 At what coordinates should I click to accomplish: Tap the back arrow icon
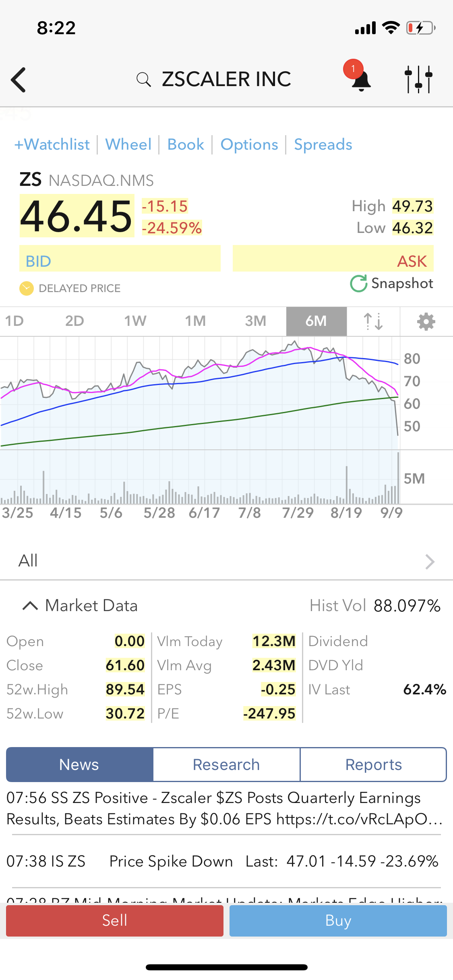pyautogui.click(x=19, y=80)
